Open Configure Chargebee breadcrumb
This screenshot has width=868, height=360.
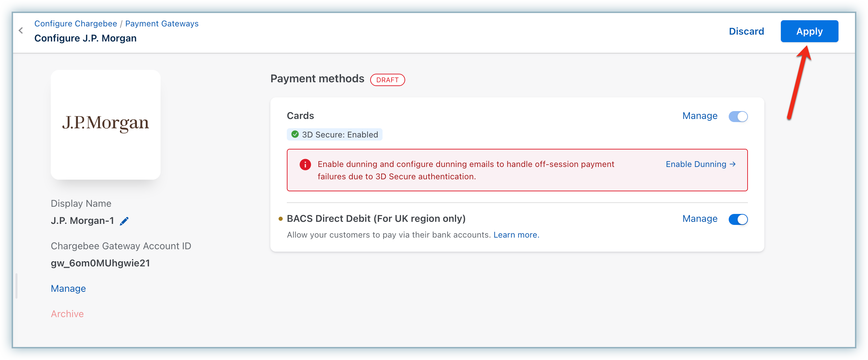76,24
